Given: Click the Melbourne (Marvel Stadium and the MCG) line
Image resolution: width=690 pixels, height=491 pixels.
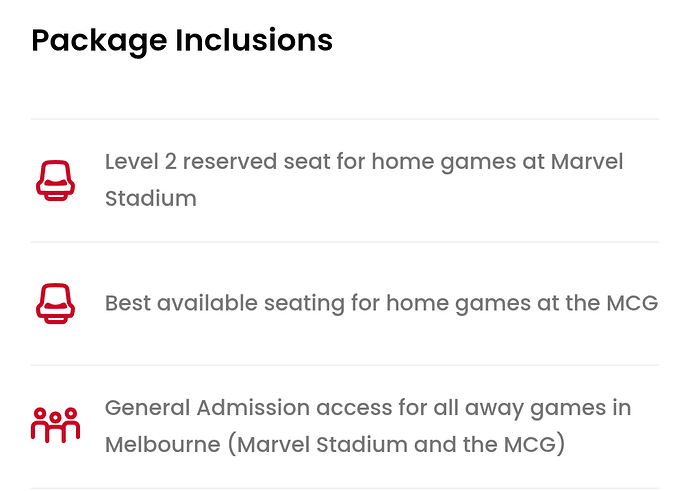Looking at the screenshot, I should [x=335, y=444].
